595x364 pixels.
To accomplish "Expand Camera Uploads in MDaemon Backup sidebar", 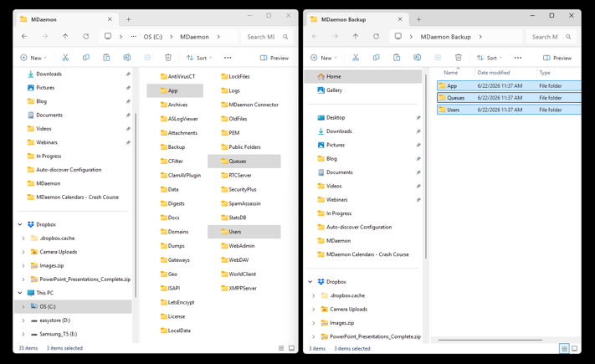I will point(314,309).
